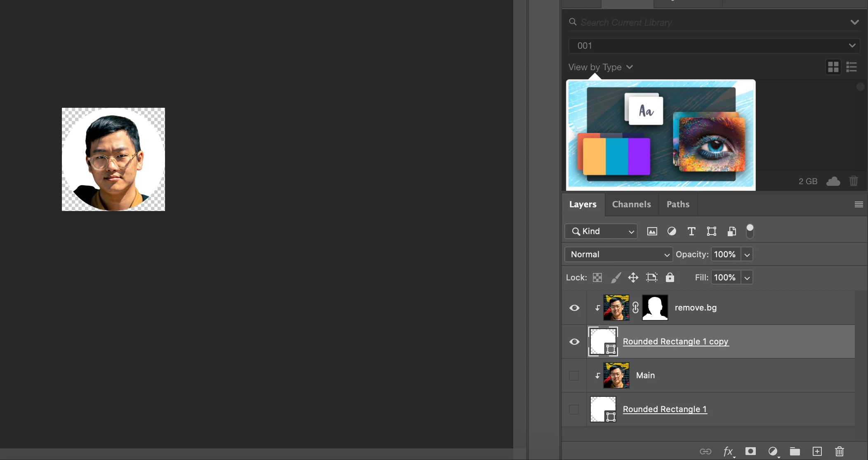
Task: Filter layers by type layers icon
Action: (691, 231)
